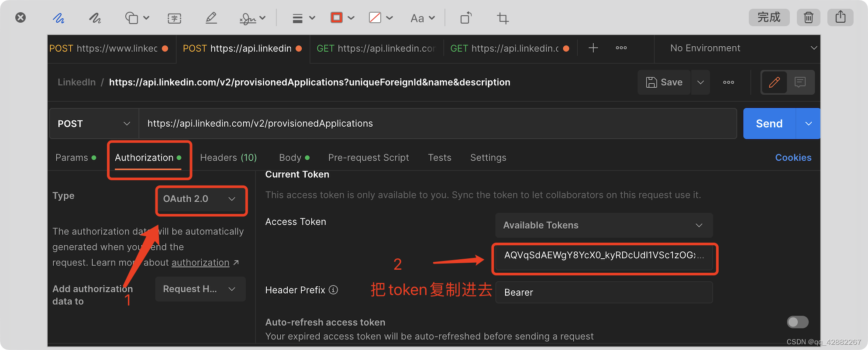Open the Headers (10) tab
The height and width of the screenshot is (350, 868).
(x=228, y=158)
